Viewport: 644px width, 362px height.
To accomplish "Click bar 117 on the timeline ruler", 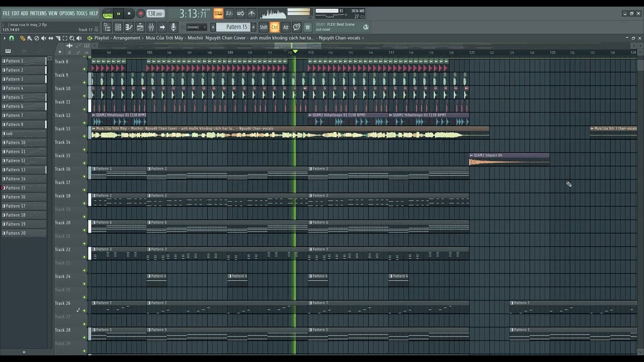I will click(391, 52).
